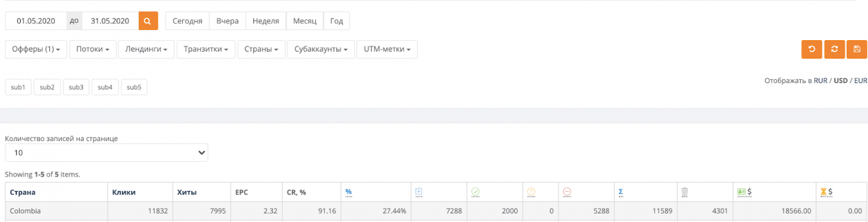Viewport: 868px width, 222px height.
Task: Click the orange search magnifier button
Action: (x=148, y=21)
